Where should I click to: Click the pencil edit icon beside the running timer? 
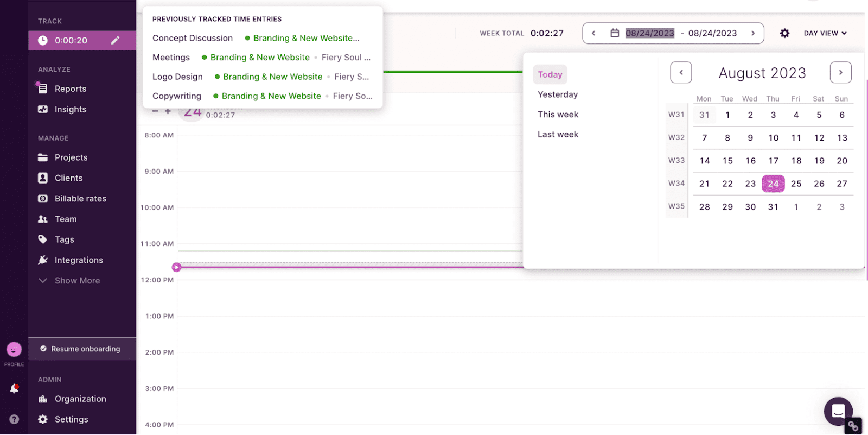(x=115, y=40)
